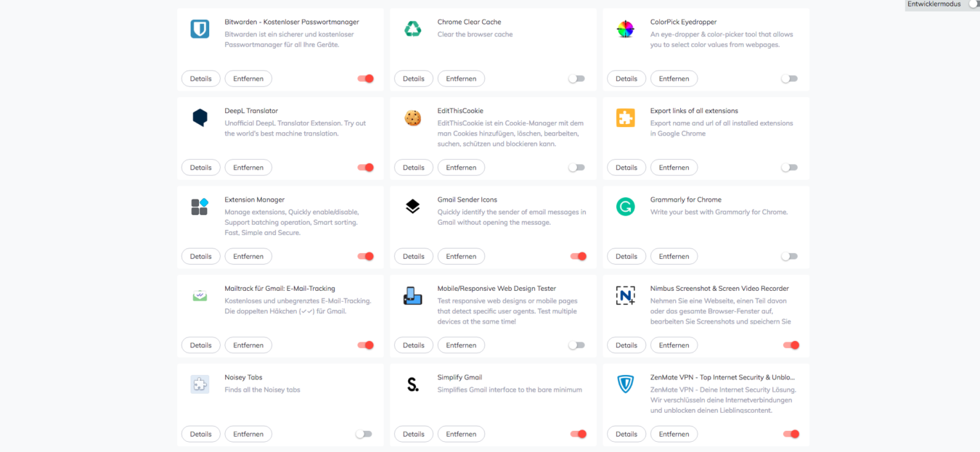Click the Extension Manager grid icon
Image resolution: width=980 pixels, height=452 pixels.
pyautogui.click(x=200, y=207)
